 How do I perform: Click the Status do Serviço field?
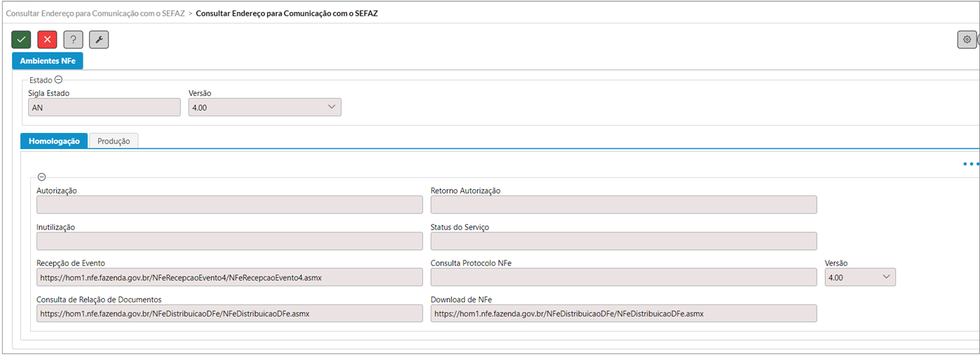(x=624, y=241)
